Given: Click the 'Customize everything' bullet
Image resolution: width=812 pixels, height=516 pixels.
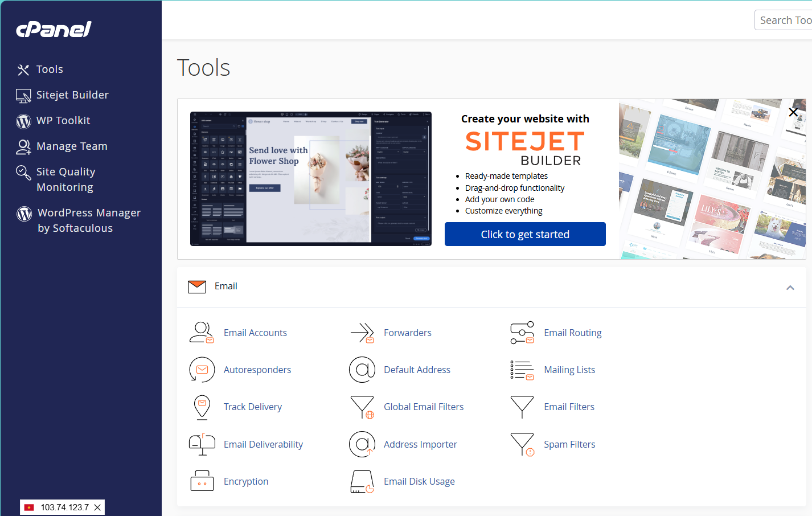Looking at the screenshot, I should click(x=503, y=211).
